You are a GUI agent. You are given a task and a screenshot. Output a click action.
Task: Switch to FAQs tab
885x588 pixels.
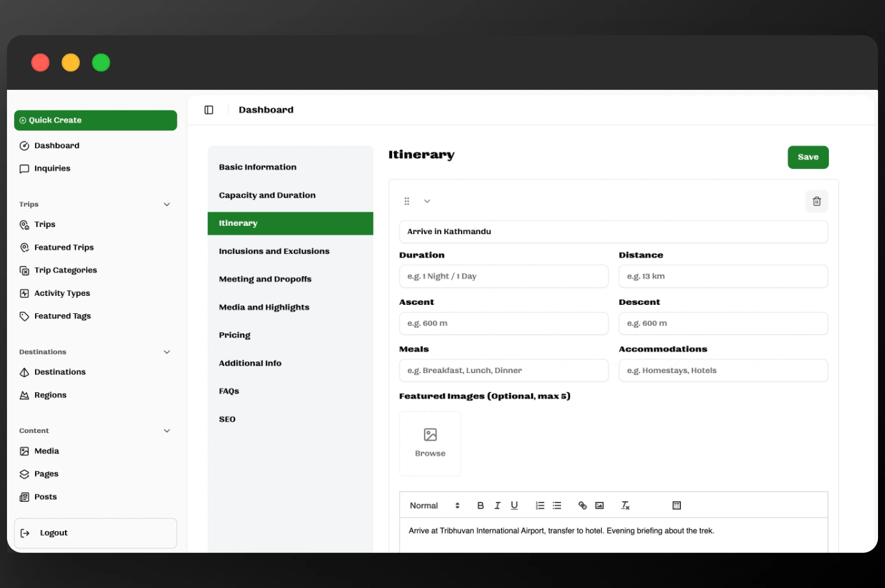tap(290, 392)
